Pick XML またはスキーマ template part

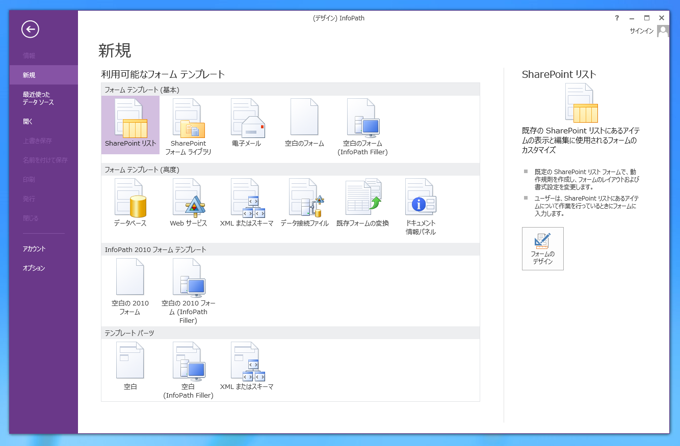(246, 366)
